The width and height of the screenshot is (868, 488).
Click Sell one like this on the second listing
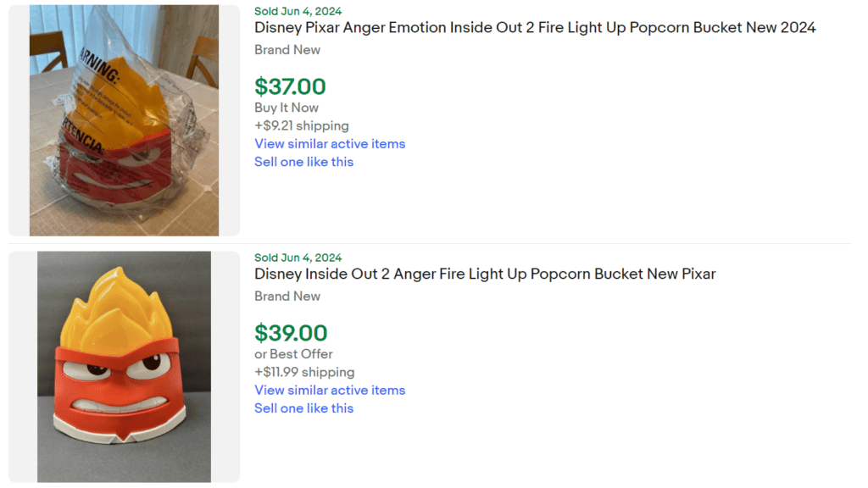point(303,408)
